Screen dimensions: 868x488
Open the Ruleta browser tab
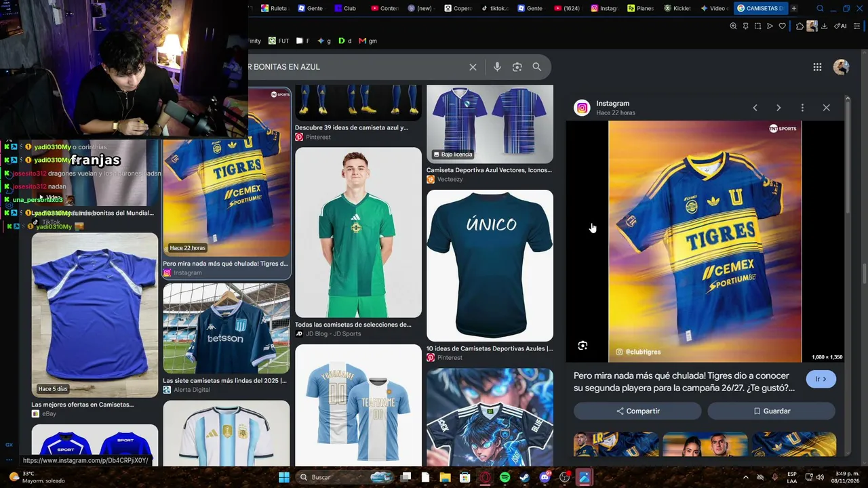[x=274, y=8]
